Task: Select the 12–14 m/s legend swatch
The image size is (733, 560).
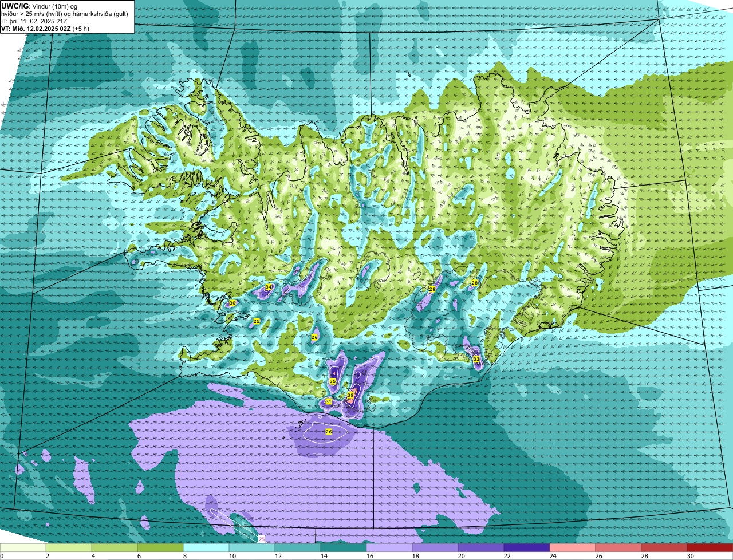Action: pos(298,548)
